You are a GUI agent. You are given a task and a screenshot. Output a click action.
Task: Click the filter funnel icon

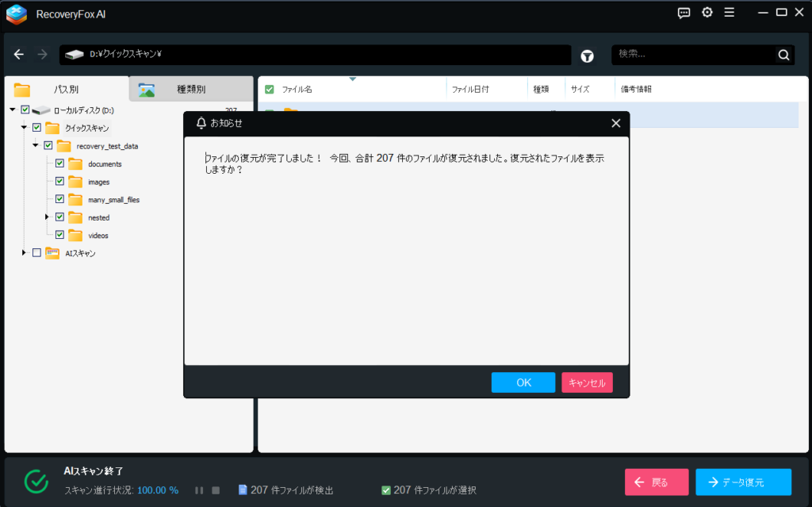588,56
